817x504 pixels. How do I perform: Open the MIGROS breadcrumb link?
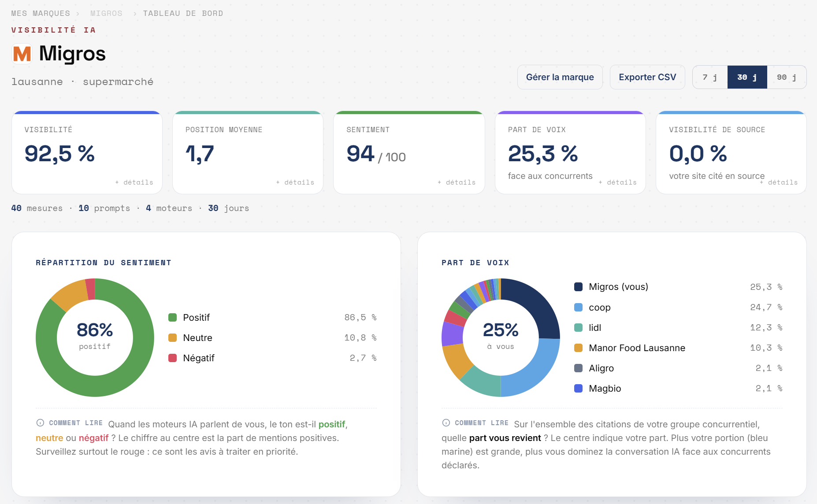(x=106, y=13)
